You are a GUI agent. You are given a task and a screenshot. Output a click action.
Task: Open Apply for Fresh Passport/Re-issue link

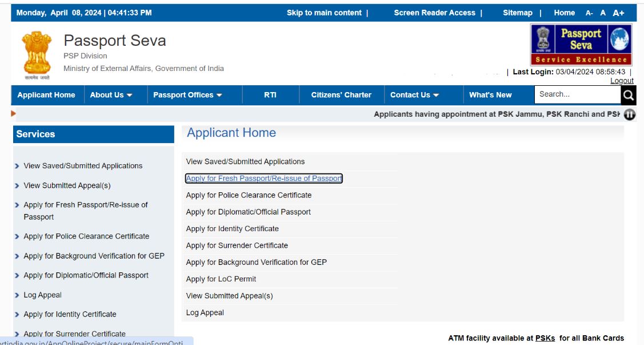click(x=264, y=179)
